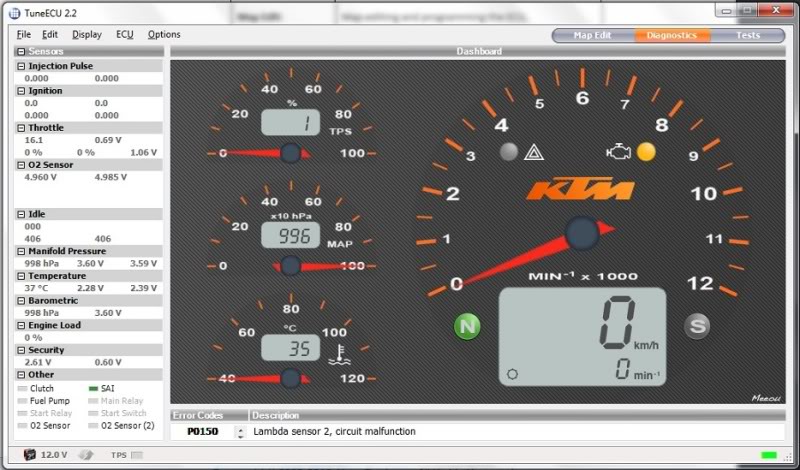The width and height of the screenshot is (800, 470).
Task: Click the TPS gauge digital readout
Action: (x=291, y=122)
